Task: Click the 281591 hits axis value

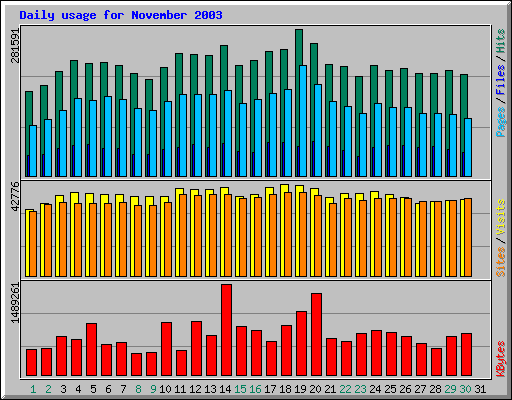Action: (15, 46)
